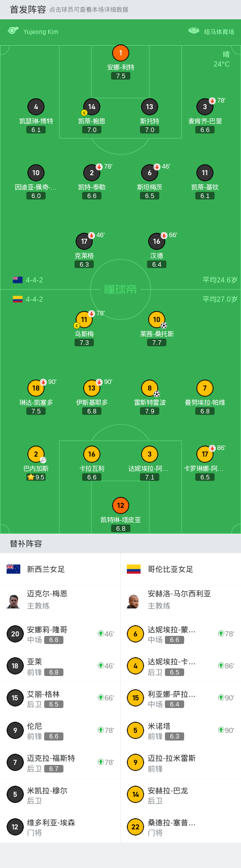Screen dimensions: 241x868
Task: Open New Zealand flag formation 4-4-2
Action: click(x=28, y=280)
